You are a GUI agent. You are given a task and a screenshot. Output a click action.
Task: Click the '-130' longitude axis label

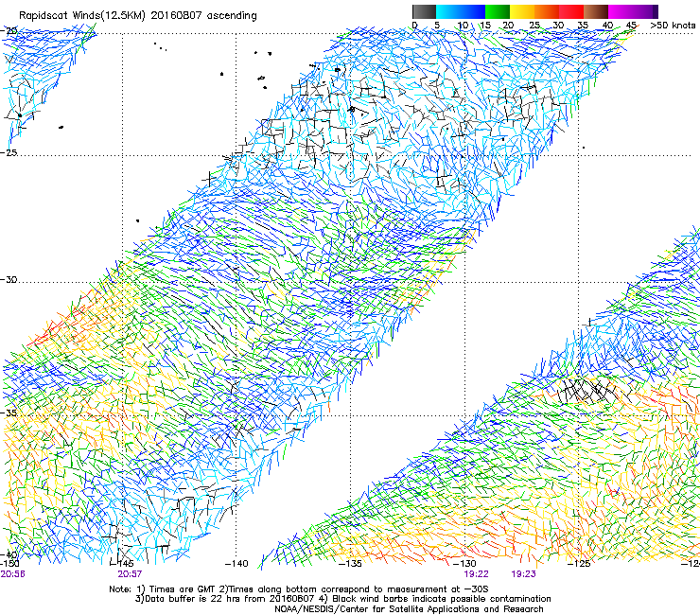464,564
